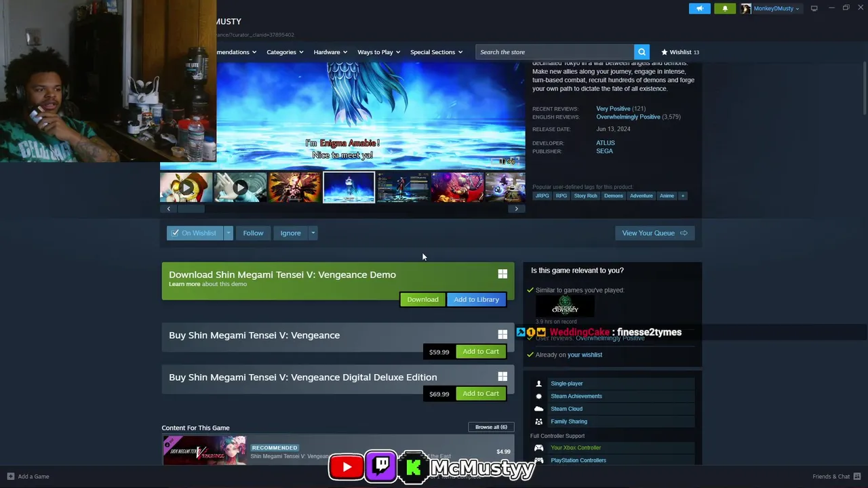868x488 pixels.
Task: Click the Xbox Controller gamepad icon
Action: click(539, 447)
